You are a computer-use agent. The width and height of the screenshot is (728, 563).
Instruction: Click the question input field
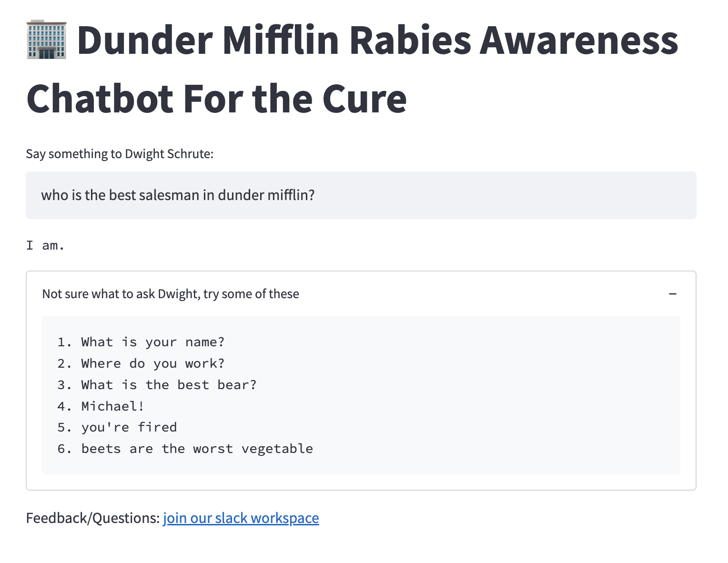pos(361,195)
